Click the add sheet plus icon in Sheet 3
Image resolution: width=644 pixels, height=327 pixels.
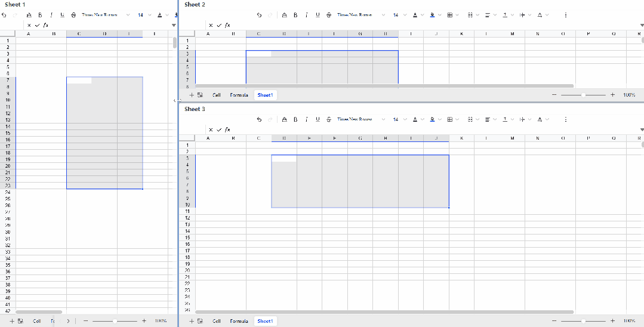(192, 321)
